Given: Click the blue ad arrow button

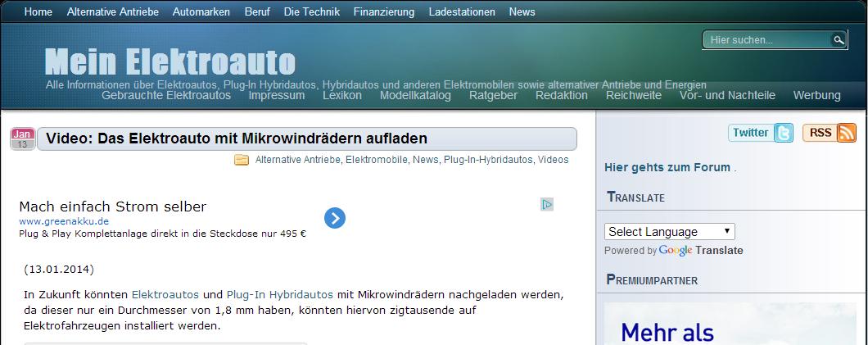Looking at the screenshot, I should pos(334,218).
